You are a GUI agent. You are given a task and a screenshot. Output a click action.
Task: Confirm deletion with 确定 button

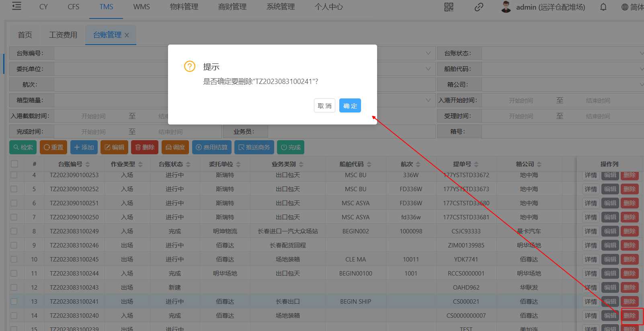pyautogui.click(x=350, y=106)
